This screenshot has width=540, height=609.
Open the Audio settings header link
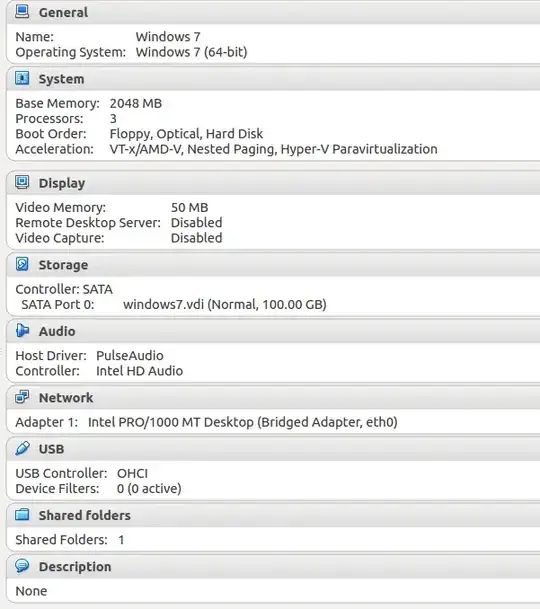(x=57, y=331)
